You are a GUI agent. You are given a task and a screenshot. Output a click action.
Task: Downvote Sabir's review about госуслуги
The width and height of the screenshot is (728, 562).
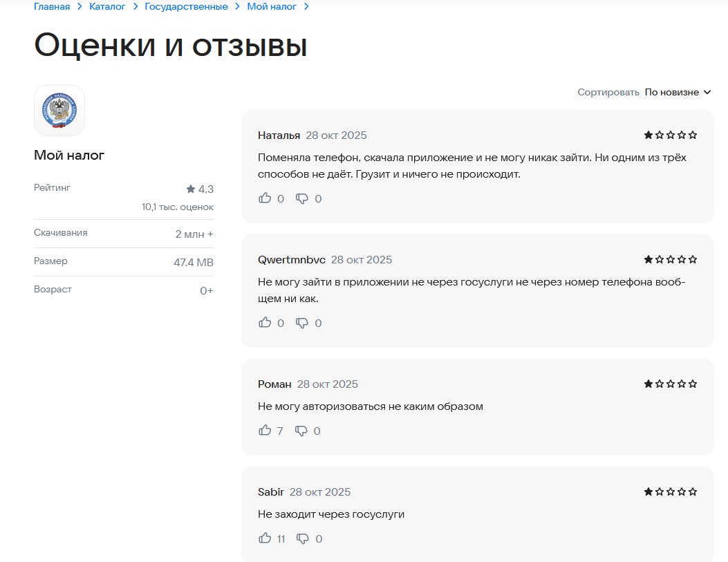click(x=302, y=538)
